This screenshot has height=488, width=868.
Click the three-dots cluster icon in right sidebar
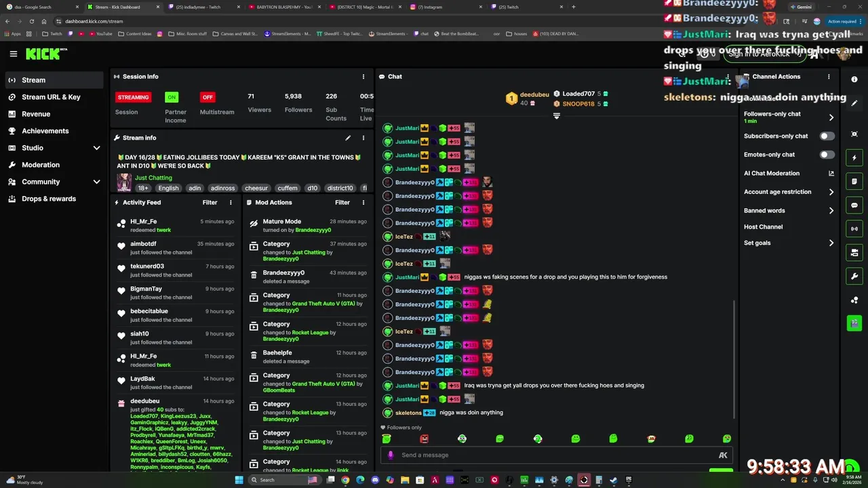tap(854, 300)
